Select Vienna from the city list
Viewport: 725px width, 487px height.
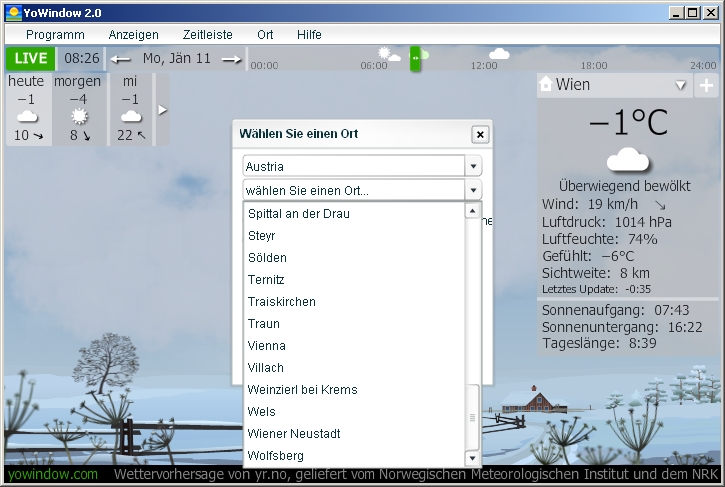click(x=267, y=346)
